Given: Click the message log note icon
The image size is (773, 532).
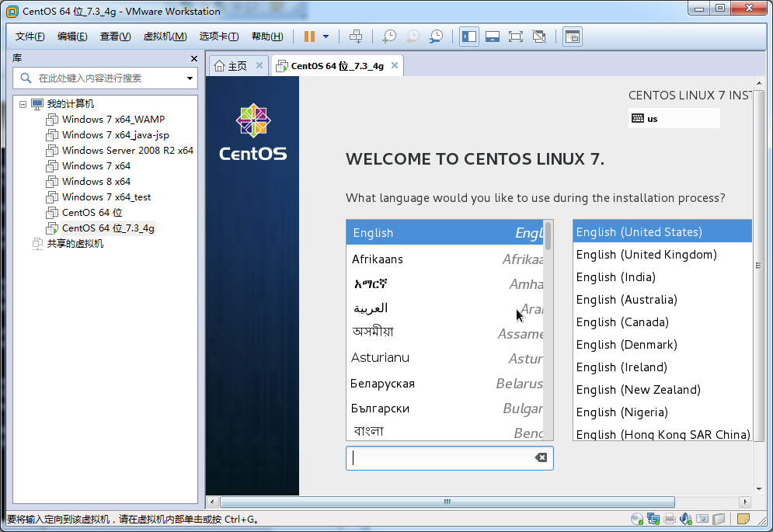Looking at the screenshot, I should (x=743, y=519).
